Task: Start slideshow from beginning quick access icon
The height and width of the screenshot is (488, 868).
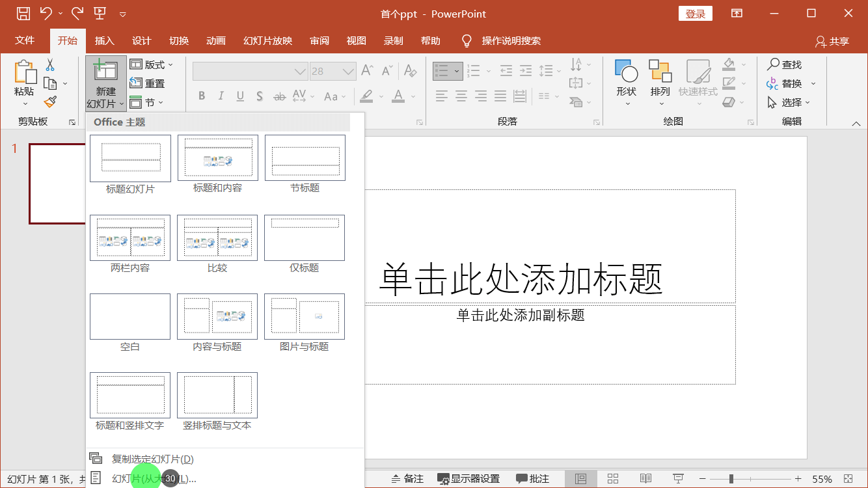Action: [x=100, y=13]
